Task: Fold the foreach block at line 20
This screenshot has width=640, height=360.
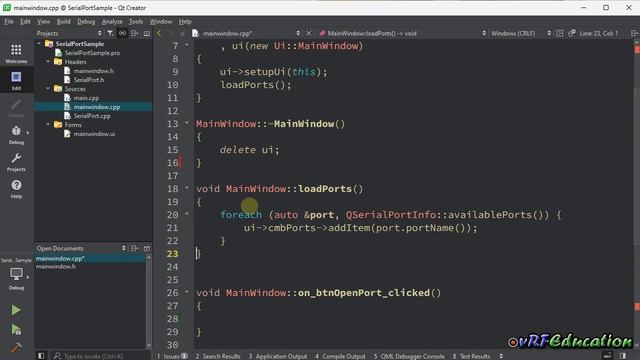Action: pos(187,213)
